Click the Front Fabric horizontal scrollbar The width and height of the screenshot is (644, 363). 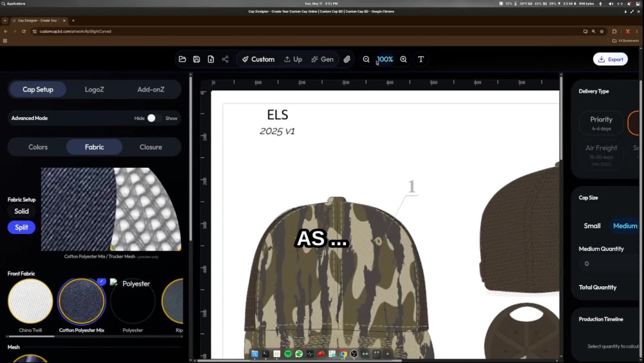[x=30, y=337]
